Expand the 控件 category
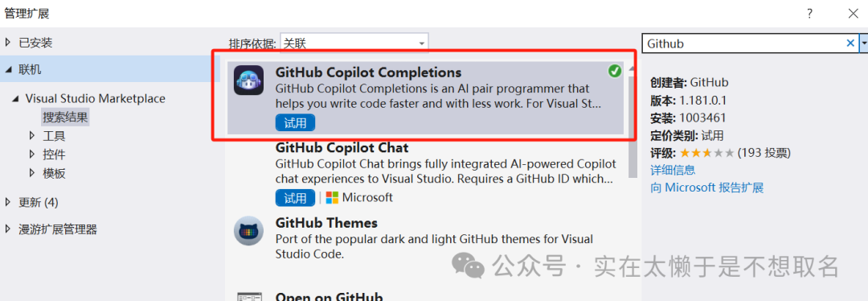 click(x=33, y=154)
